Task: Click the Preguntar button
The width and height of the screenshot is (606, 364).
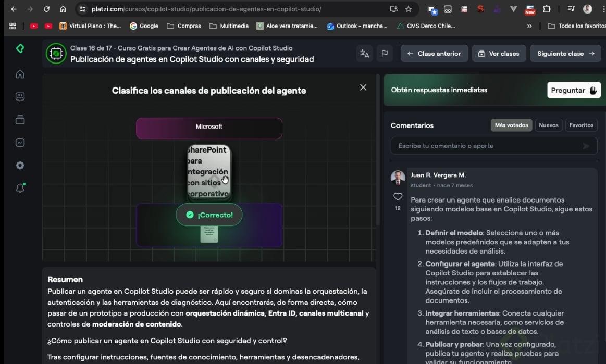Action: coord(574,90)
